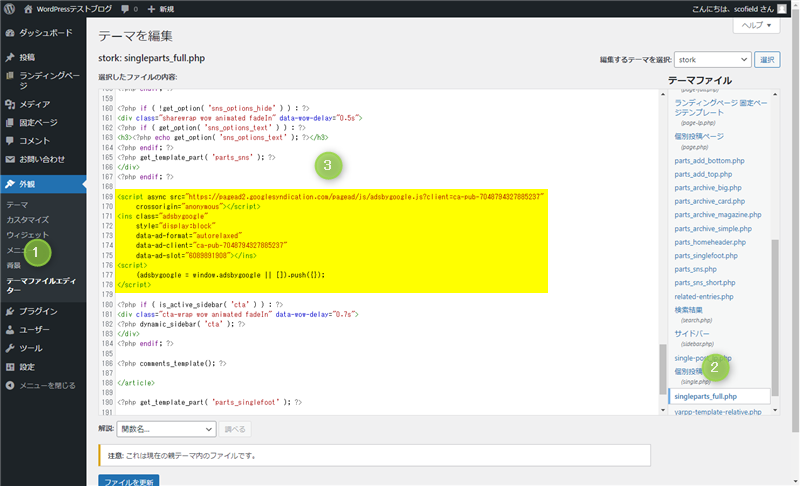This screenshot has height=486, width=800.
Task: Open テーマファイルエディター submenu item
Action: (x=41, y=286)
